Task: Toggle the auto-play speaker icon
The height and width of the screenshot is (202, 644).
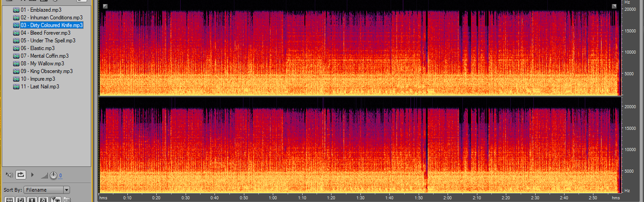Action: [9, 175]
